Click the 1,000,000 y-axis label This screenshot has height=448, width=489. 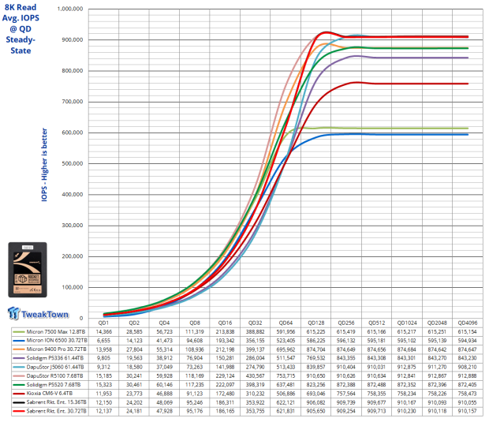tap(70, 9)
